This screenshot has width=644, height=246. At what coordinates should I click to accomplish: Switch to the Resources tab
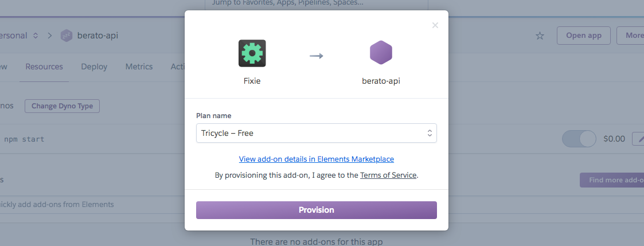tap(44, 67)
